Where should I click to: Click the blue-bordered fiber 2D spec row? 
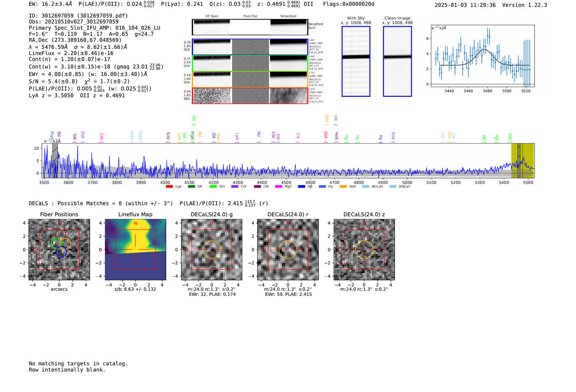(250, 47)
